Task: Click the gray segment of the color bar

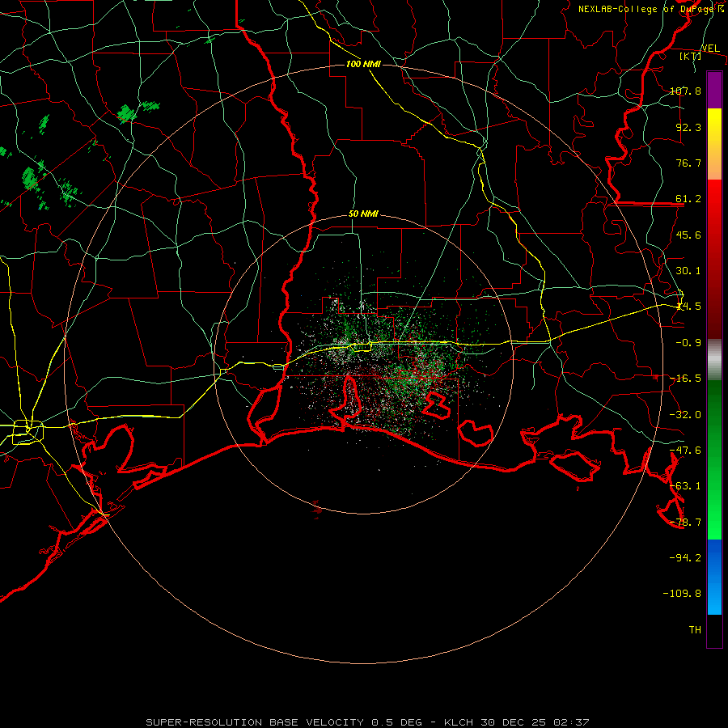Action: pos(714,360)
